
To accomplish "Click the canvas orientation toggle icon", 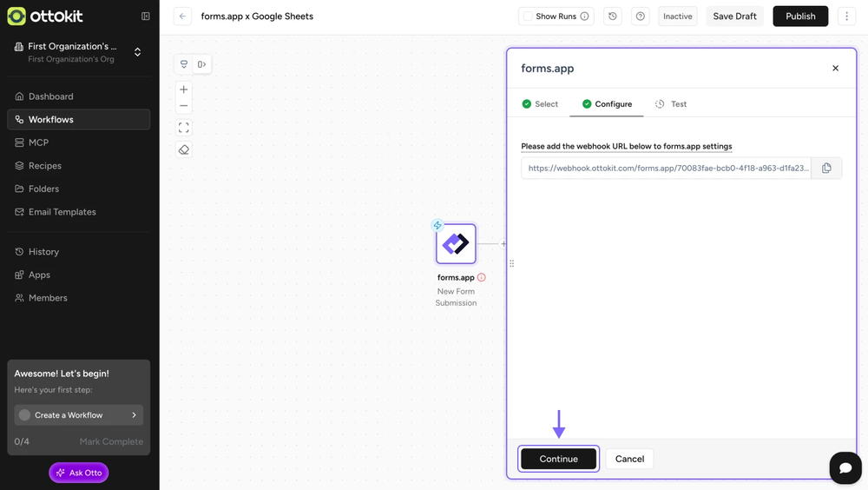I will pyautogui.click(x=201, y=64).
